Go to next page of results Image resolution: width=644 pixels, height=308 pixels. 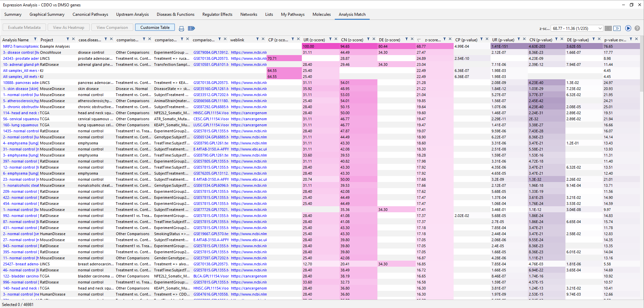click(x=617, y=29)
